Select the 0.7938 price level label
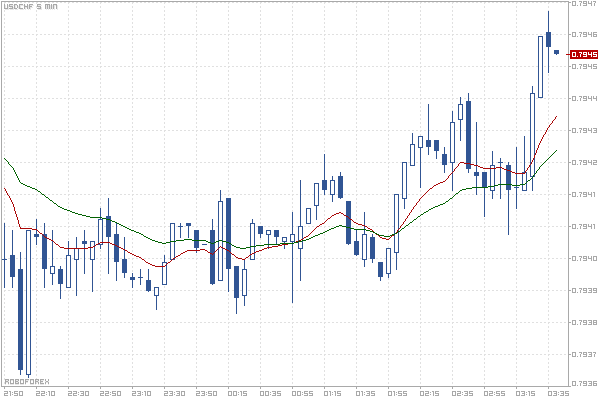 click(x=584, y=323)
